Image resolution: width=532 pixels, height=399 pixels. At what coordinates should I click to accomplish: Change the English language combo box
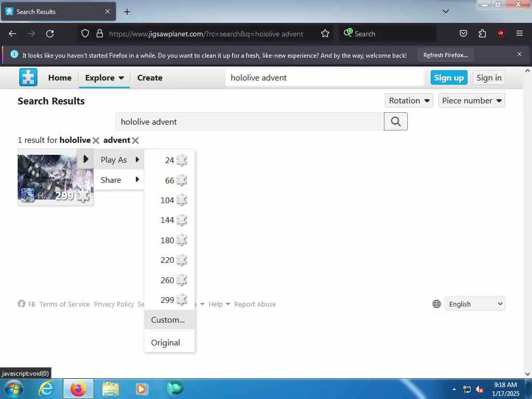click(475, 304)
